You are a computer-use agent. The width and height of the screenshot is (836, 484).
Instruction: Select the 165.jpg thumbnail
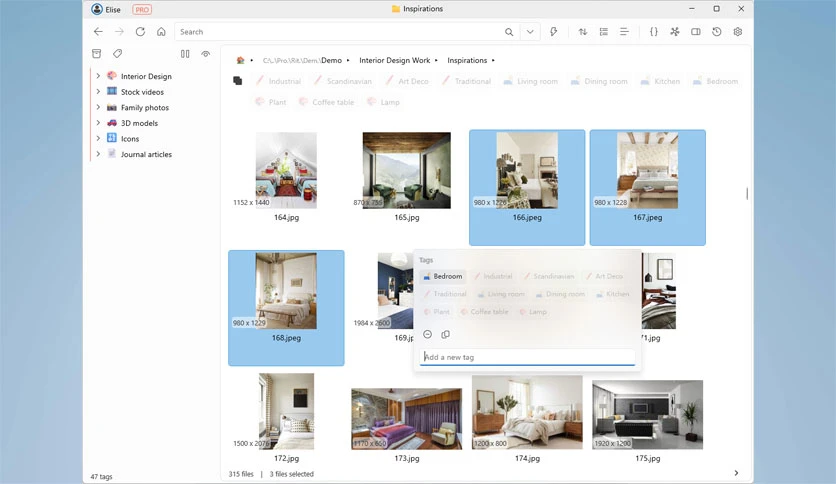[407, 170]
